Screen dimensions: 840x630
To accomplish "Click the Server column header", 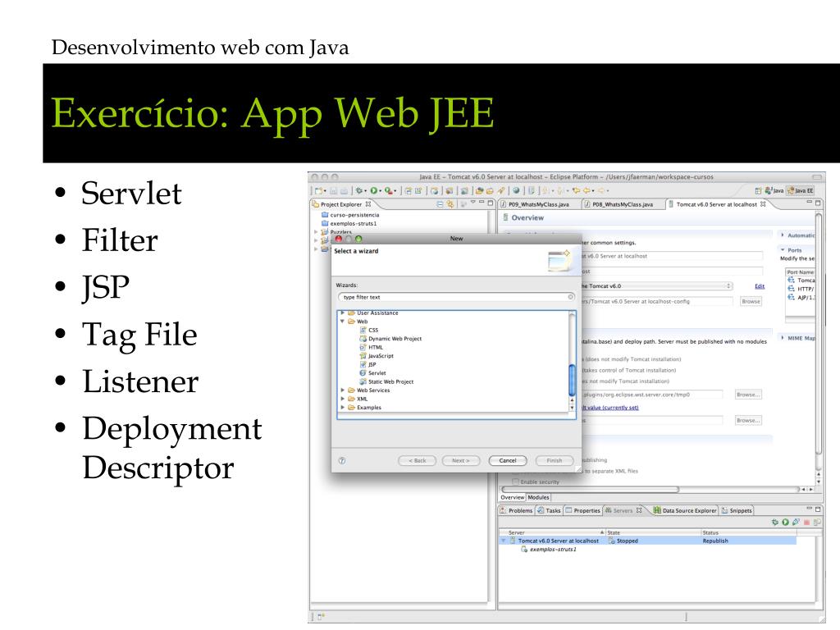I will coord(552,532).
